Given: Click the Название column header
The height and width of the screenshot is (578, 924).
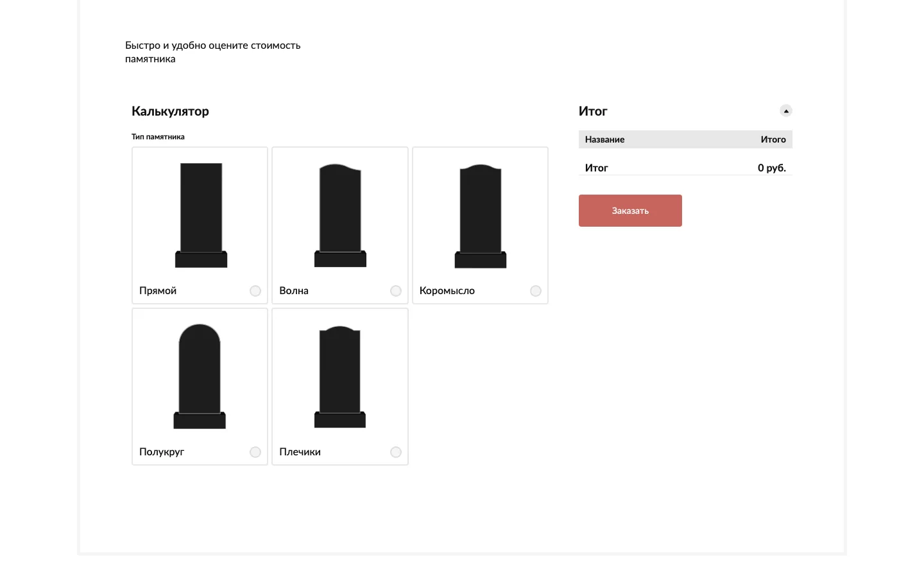Looking at the screenshot, I should [604, 139].
